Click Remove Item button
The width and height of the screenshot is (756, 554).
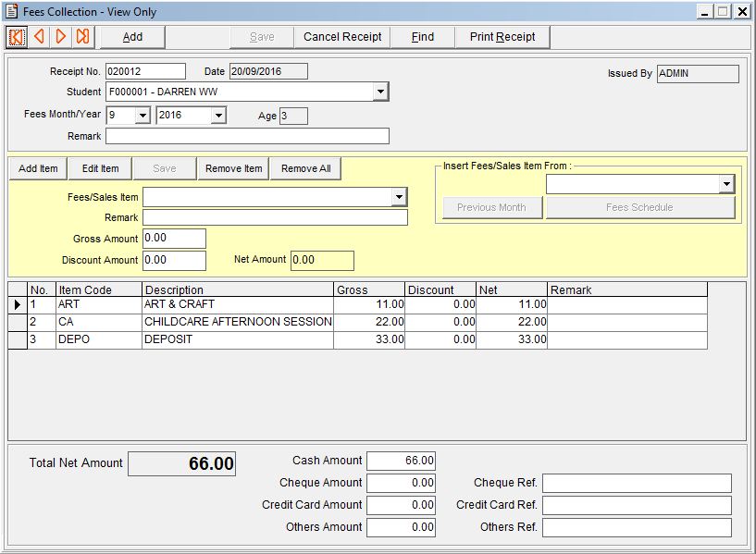(x=233, y=168)
